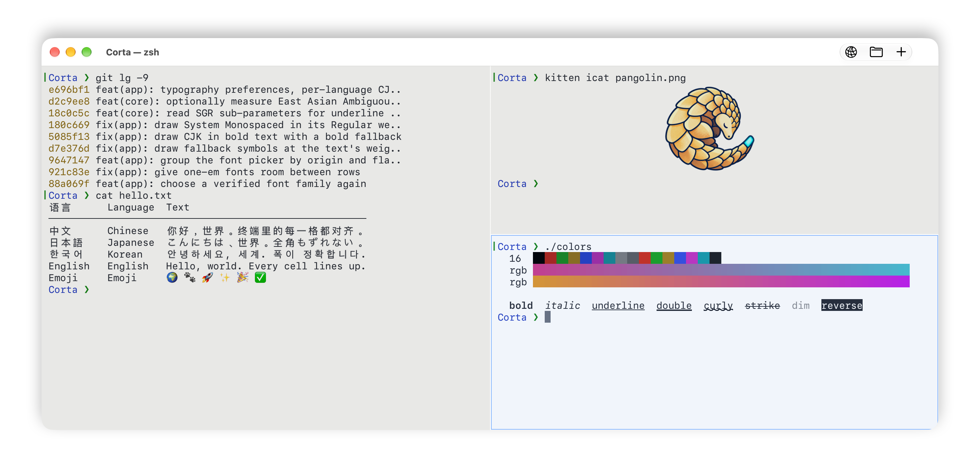This screenshot has width=980, height=475.
Task: Click the './colors' command text
Action: [568, 247]
